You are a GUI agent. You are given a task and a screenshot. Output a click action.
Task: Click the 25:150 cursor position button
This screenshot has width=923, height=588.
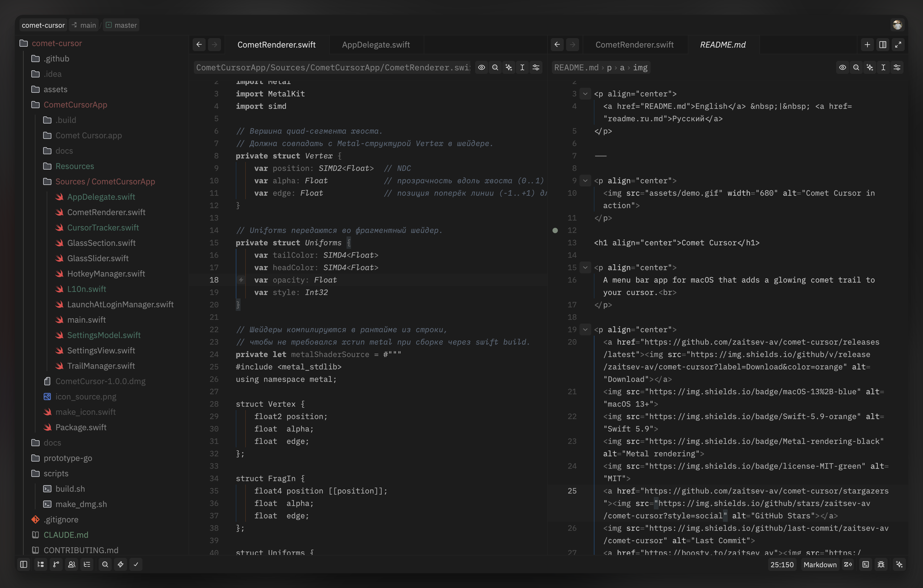click(x=782, y=564)
